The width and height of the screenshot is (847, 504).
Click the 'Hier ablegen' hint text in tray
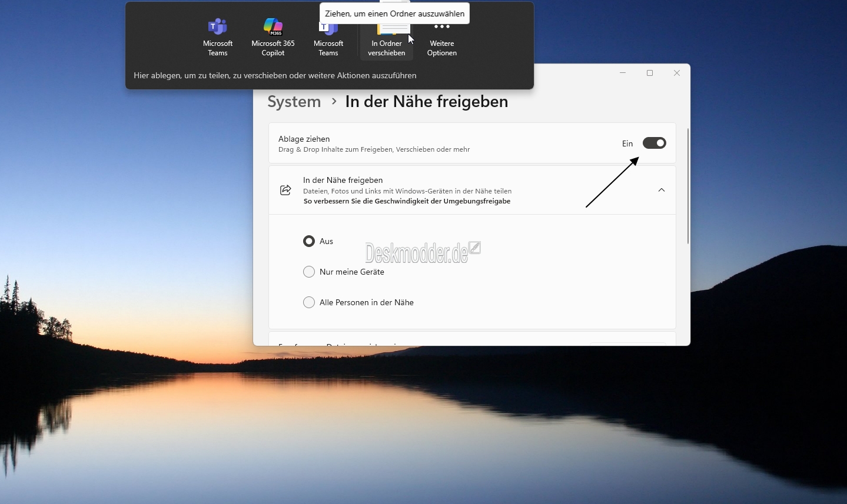(275, 75)
